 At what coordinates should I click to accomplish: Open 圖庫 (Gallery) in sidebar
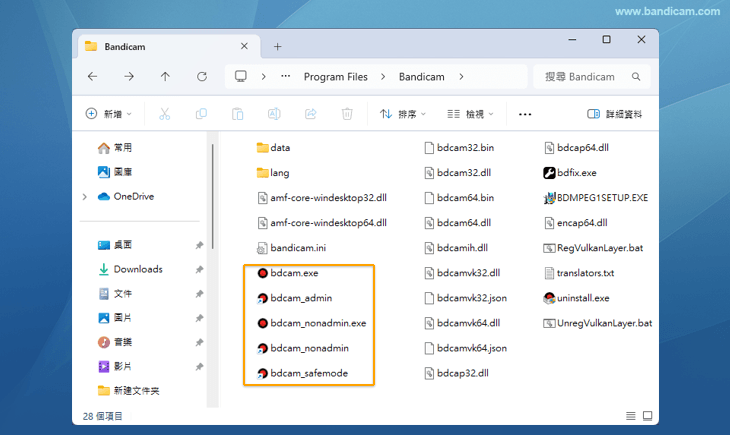(115, 172)
